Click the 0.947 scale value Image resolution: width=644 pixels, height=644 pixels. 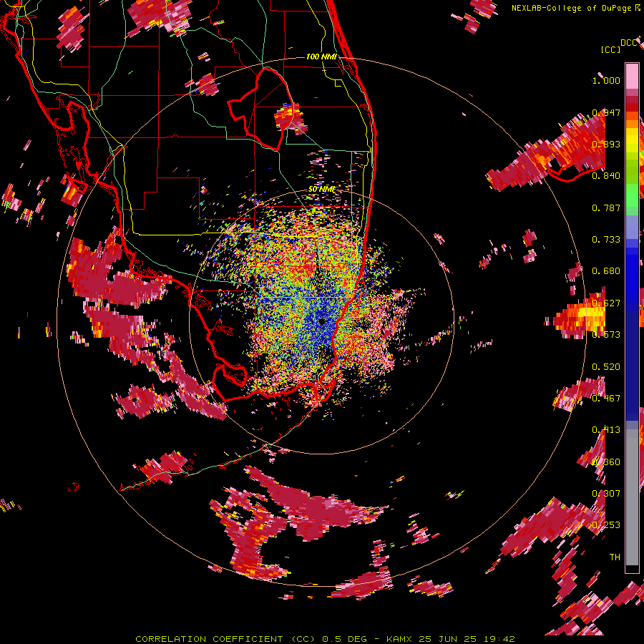pos(606,112)
